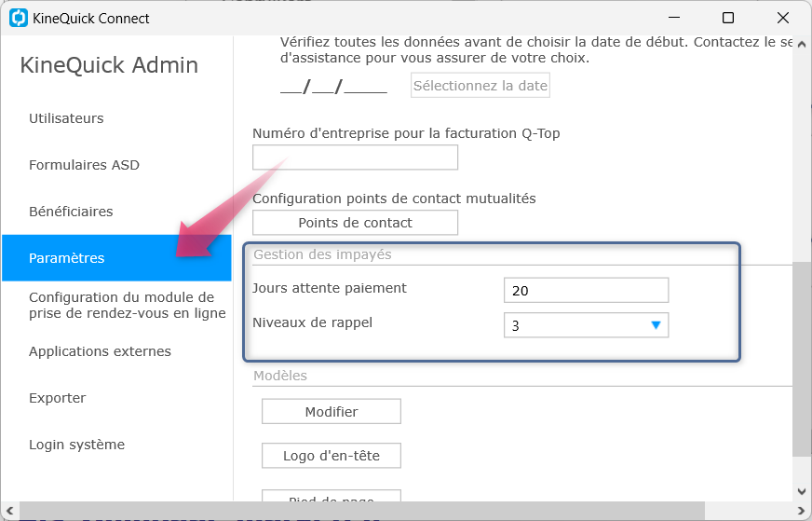Click the Gestion des impayés heading
Viewport: 812px width, 521px height.
pos(322,254)
